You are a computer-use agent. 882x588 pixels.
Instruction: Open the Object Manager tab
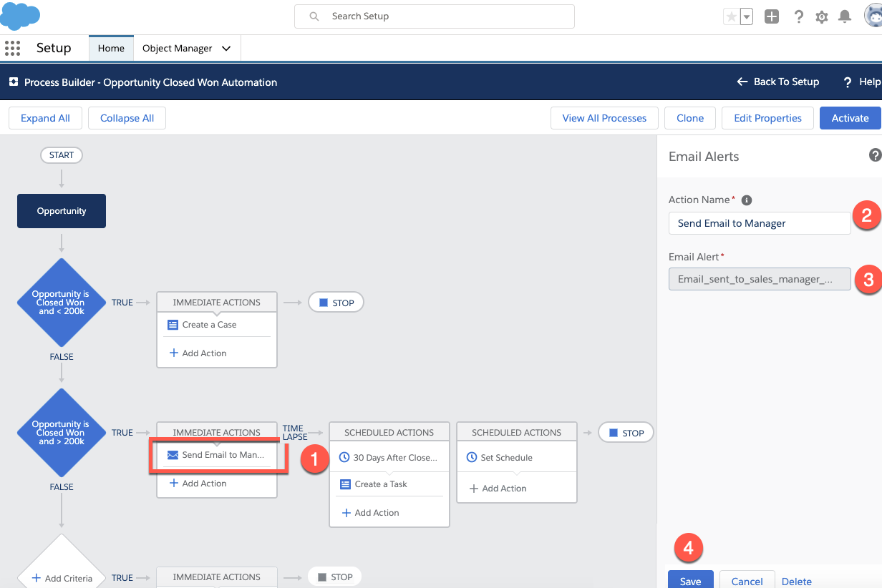tap(178, 48)
